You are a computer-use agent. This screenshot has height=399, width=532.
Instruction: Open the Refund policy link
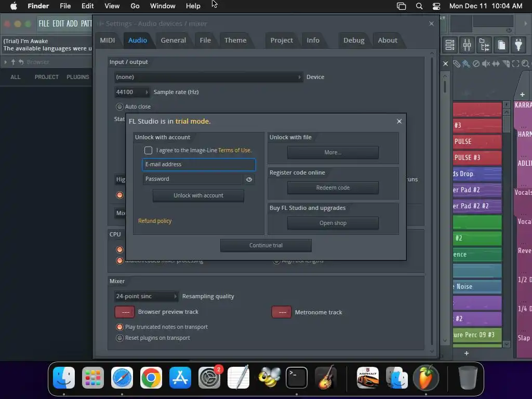pyautogui.click(x=155, y=221)
